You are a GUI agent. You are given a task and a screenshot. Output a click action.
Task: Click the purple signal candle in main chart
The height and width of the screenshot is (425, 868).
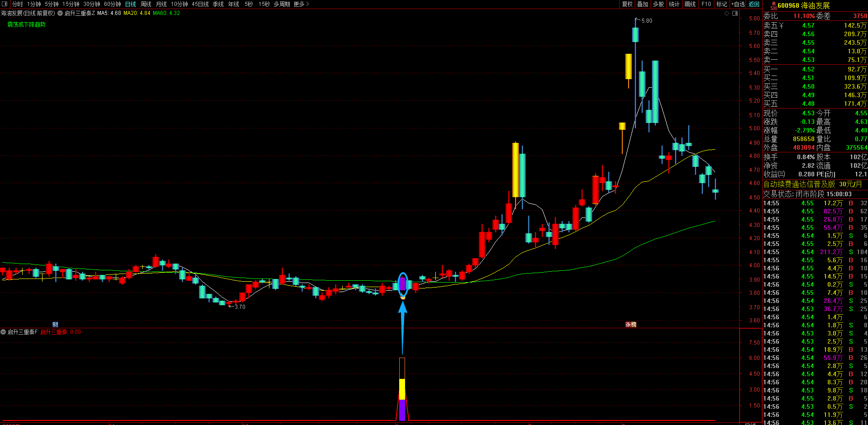pos(402,284)
